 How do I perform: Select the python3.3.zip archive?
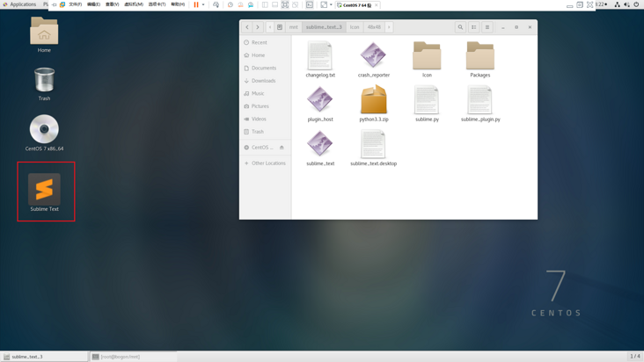373,104
